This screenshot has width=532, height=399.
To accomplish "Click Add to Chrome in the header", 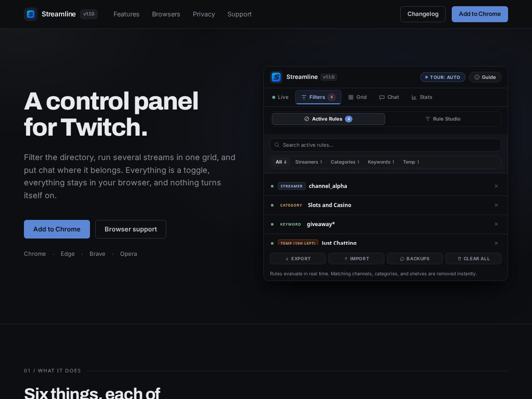I will [480, 14].
